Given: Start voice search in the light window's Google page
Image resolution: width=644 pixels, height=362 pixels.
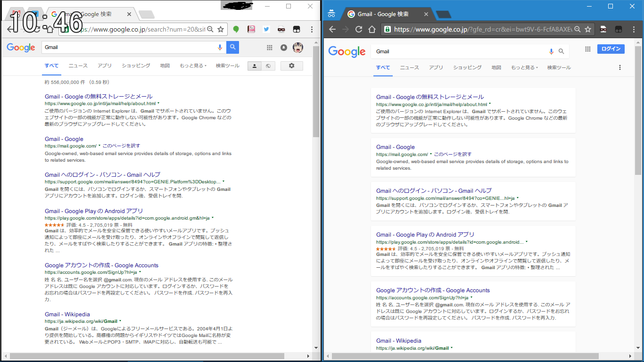Looking at the screenshot, I should 220,47.
